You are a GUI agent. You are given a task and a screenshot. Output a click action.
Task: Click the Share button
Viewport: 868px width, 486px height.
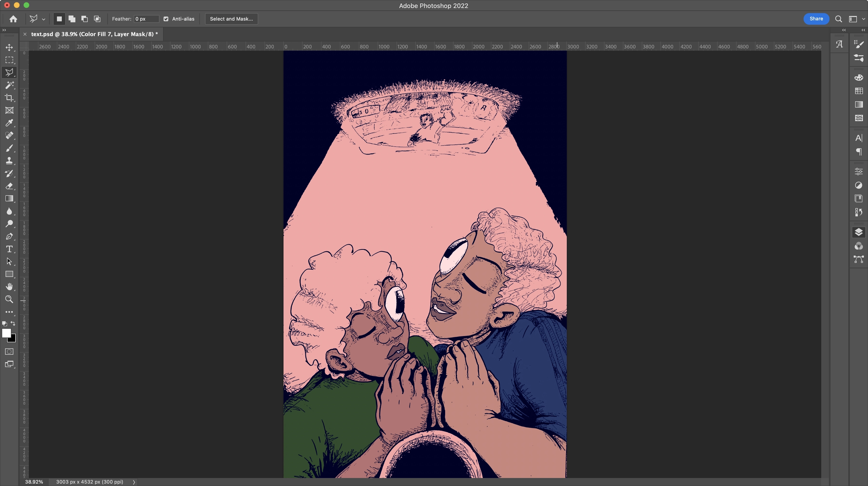(x=816, y=19)
